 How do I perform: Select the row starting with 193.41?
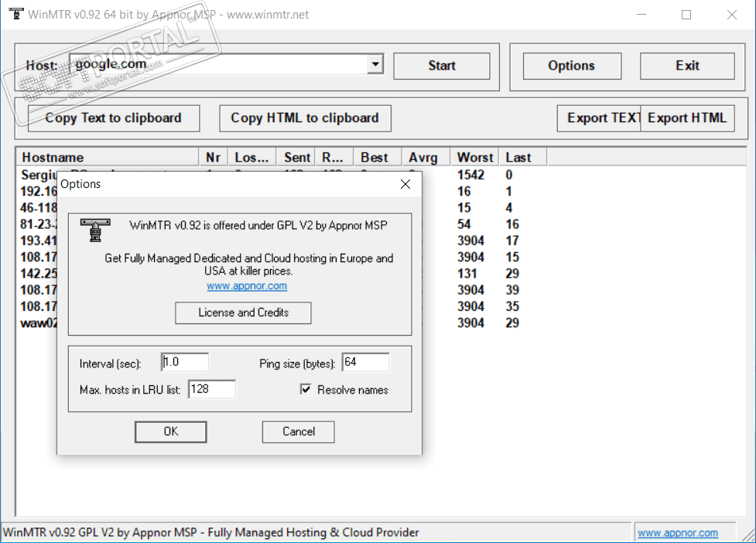[x=38, y=241]
